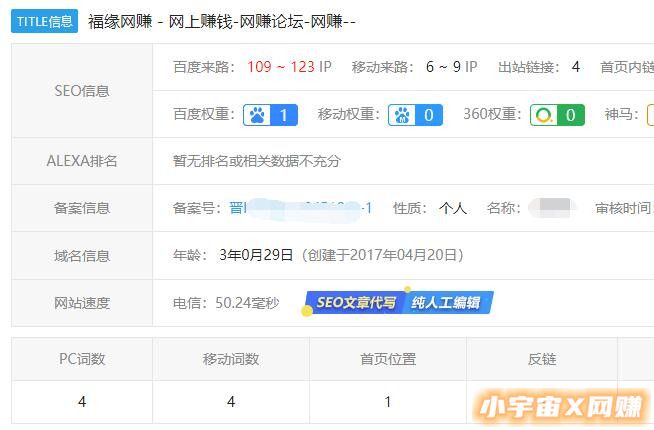Screen dimensions: 654x430
Task: Click the mobile weight paw badge showing 0
Action: coord(415,115)
